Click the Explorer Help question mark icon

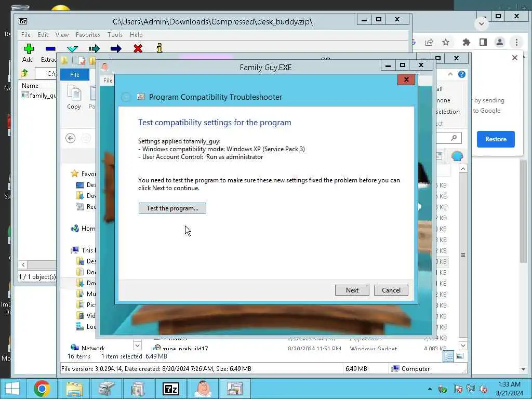point(462,74)
